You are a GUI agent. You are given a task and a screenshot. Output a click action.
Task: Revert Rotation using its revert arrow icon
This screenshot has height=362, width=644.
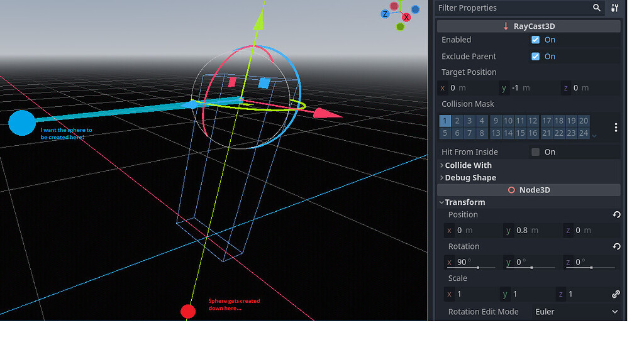click(x=616, y=246)
